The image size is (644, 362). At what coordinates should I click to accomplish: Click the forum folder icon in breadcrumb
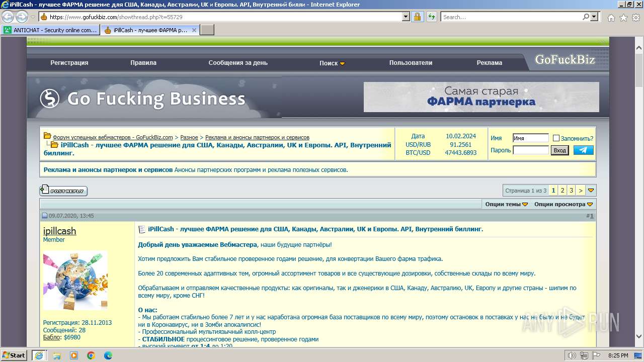(47, 136)
